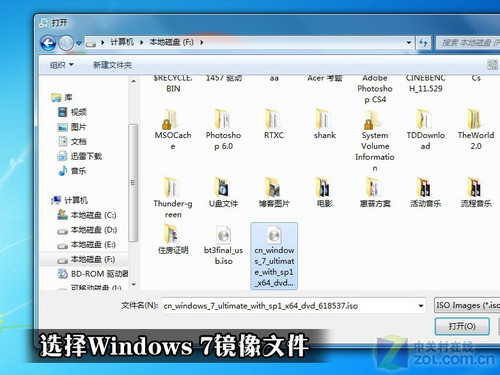500x375 pixels.
Task: Click the navigation pane scrollbar thumb
Action: tap(133, 183)
